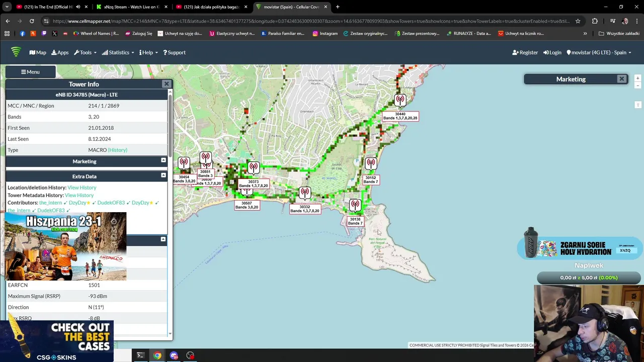Select the tower marker for eNB 30851
The width and height of the screenshot is (644, 362).
click(205, 158)
